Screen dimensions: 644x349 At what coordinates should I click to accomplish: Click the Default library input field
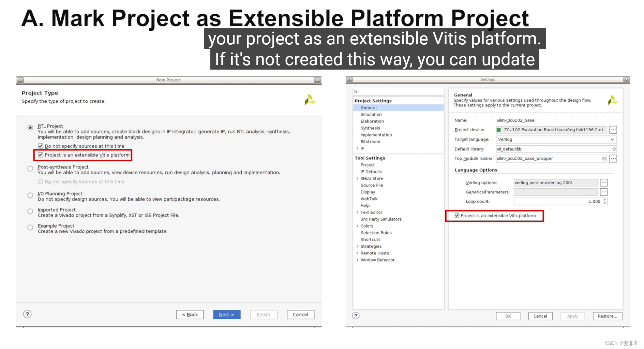pos(556,149)
